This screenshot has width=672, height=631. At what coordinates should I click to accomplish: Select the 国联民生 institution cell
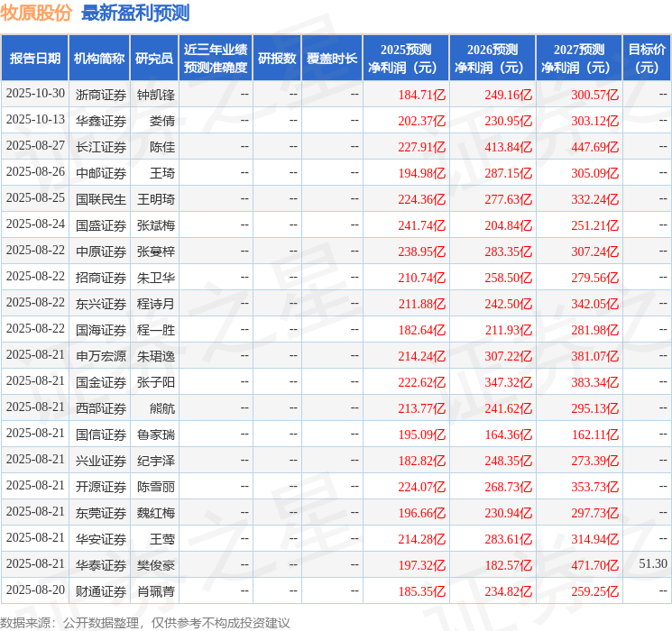click(x=101, y=199)
